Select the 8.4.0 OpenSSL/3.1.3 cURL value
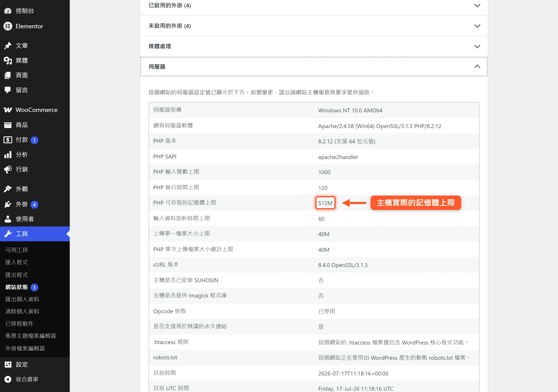558x392 pixels. (x=343, y=265)
